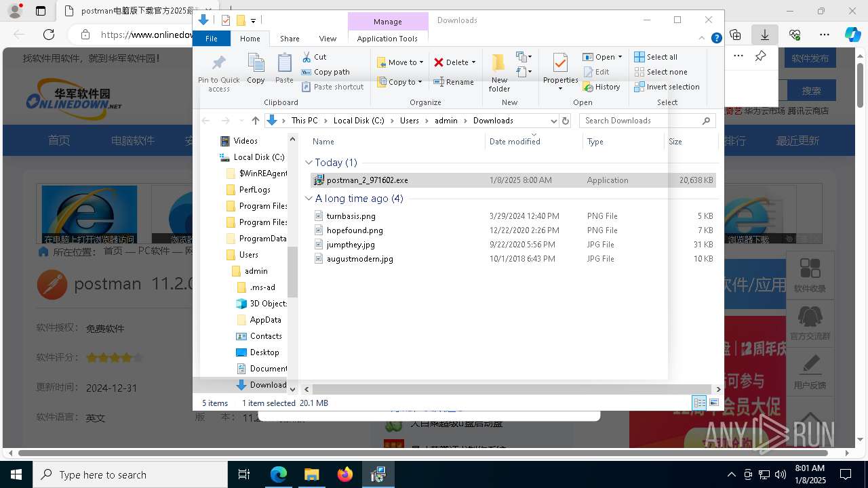Image resolution: width=868 pixels, height=488 pixels.
Task: Refresh the Edge browser page
Action: click(x=49, y=35)
